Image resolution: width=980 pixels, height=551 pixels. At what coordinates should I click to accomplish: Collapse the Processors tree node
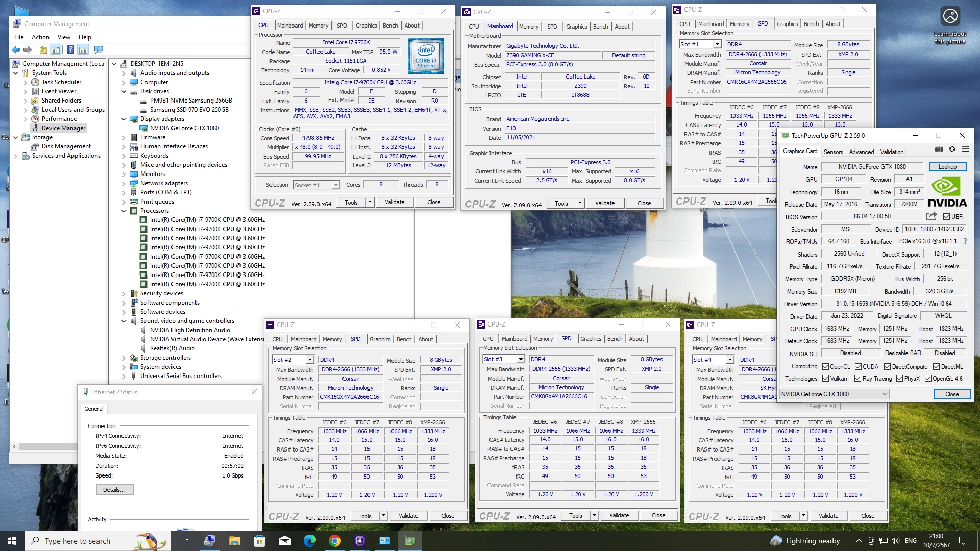point(124,211)
